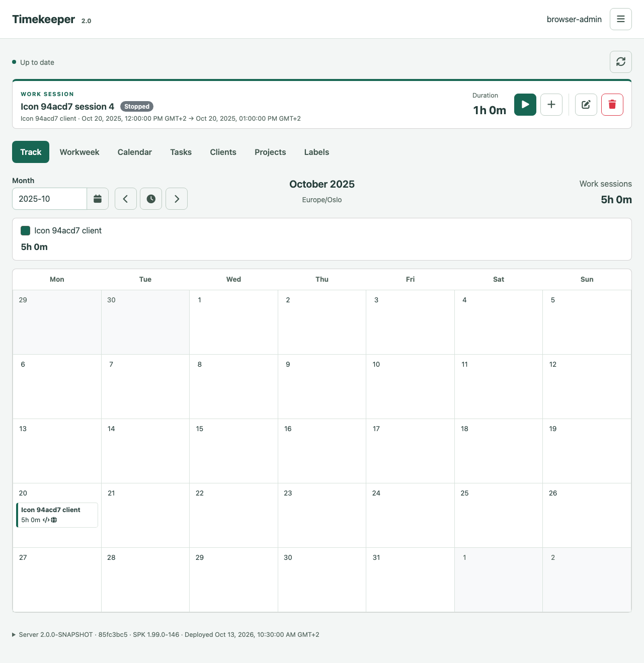Go to the Tasks tab
The image size is (644, 663).
(x=181, y=152)
